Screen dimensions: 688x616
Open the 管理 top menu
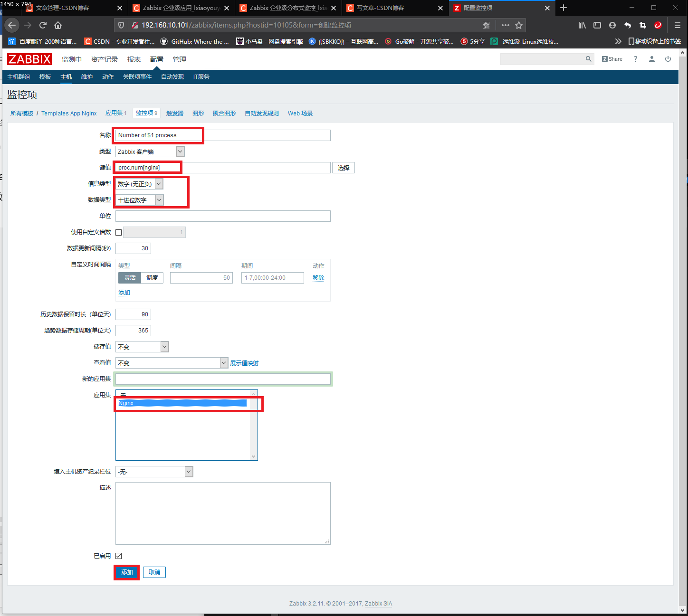[180, 59]
